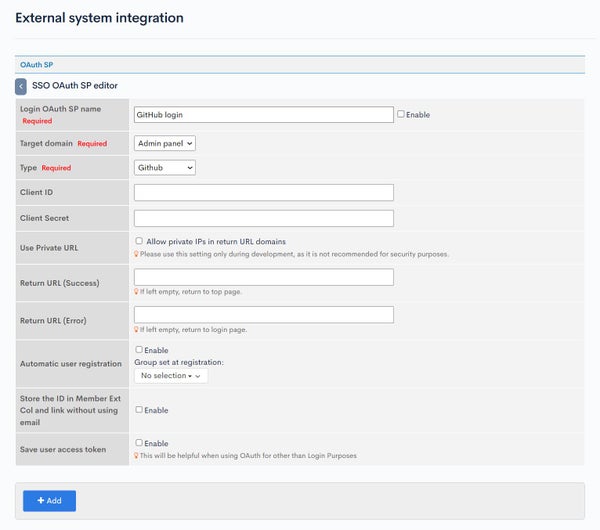Image resolution: width=600 pixels, height=530 pixels.
Task: Click the red Required marker beside Type
Action: coord(56,168)
